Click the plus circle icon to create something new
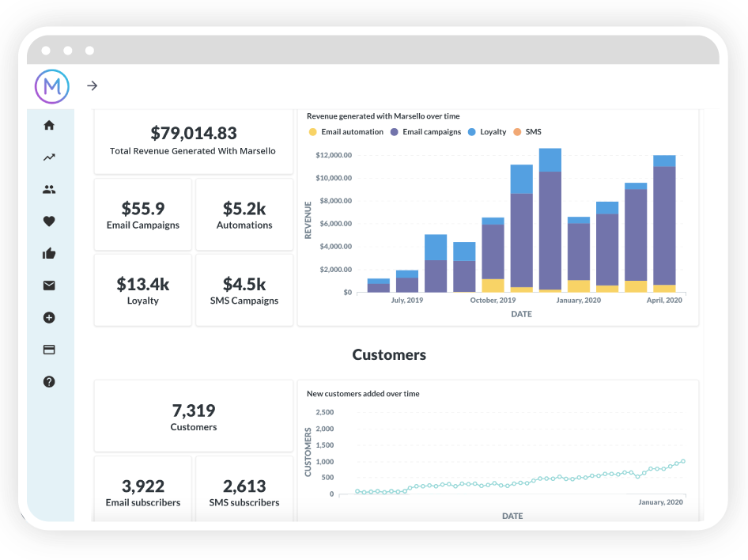Screen dimensions: 748x560 click(x=49, y=317)
